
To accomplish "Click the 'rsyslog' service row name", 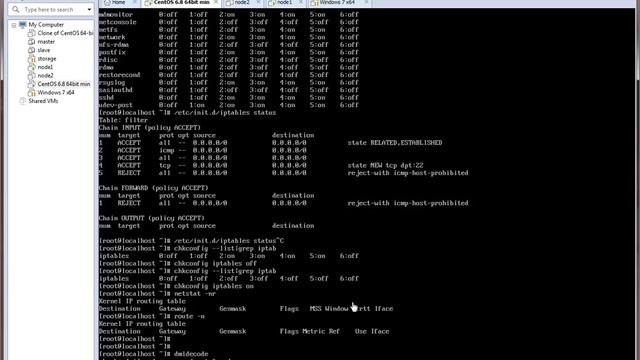I will (x=112, y=83).
